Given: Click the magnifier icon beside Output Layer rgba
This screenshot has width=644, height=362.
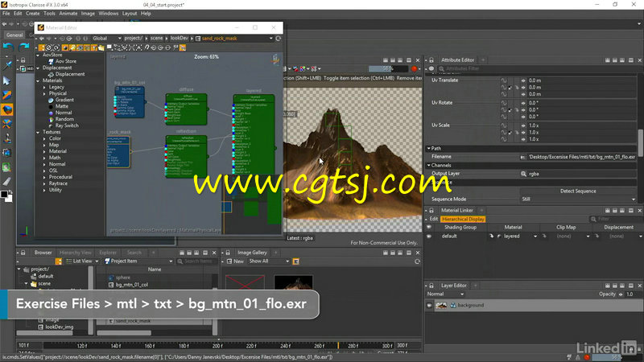Looking at the screenshot, I should (x=523, y=174).
